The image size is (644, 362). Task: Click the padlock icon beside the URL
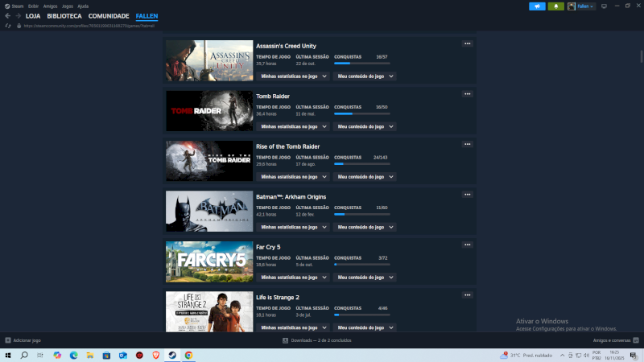click(19, 26)
